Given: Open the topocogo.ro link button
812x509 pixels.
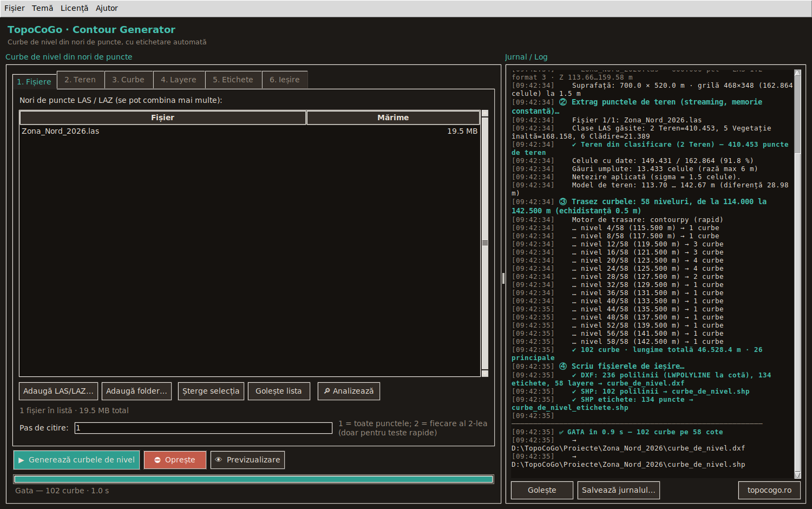Looking at the screenshot, I should [x=769, y=490].
